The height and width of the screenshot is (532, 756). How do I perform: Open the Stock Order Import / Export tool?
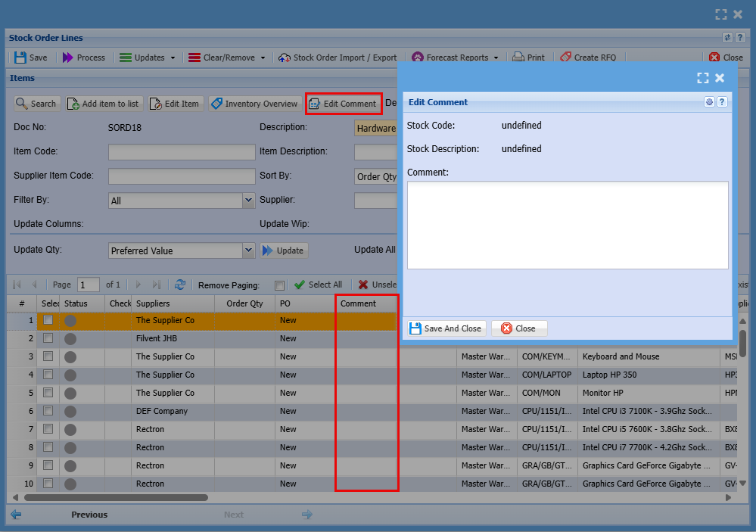(x=338, y=58)
